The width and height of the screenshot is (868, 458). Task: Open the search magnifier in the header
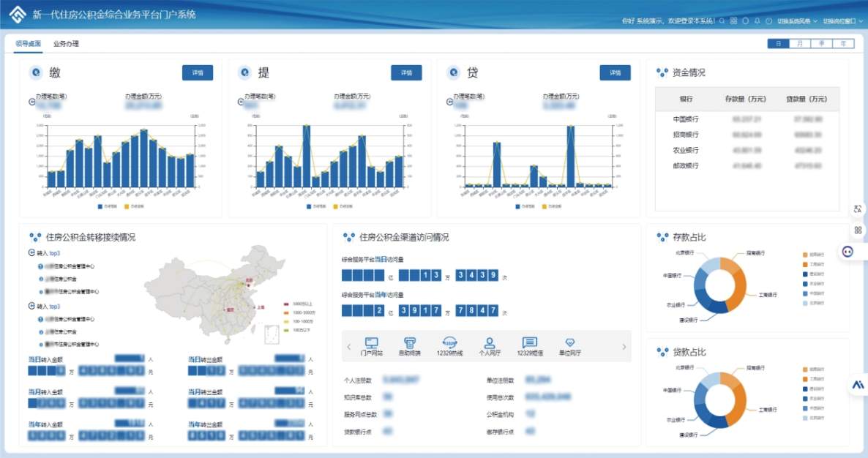721,21
